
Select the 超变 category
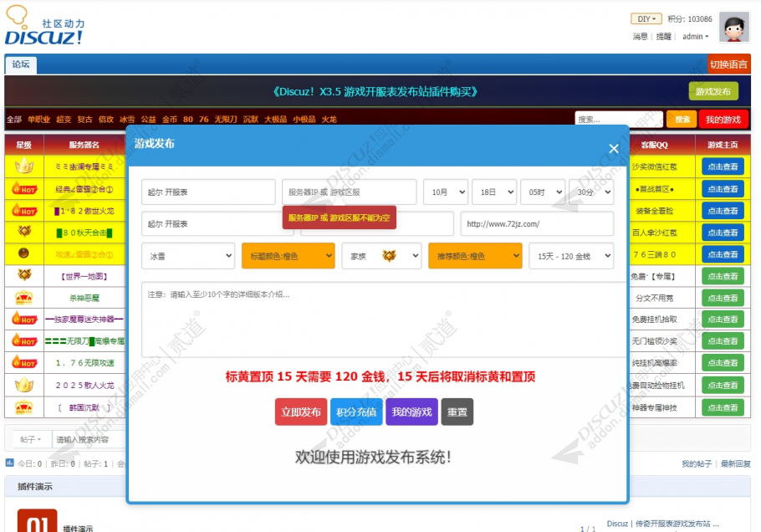64,120
